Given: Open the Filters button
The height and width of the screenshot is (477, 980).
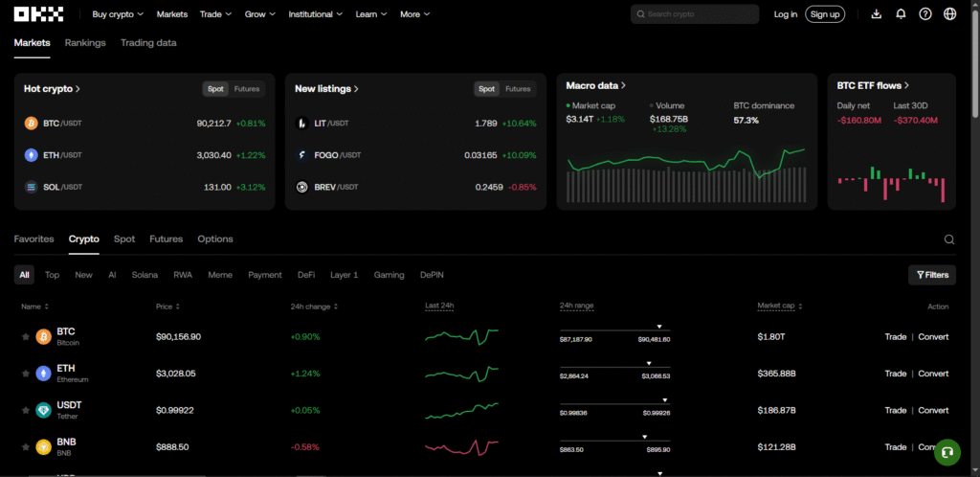Looking at the screenshot, I should 932,275.
